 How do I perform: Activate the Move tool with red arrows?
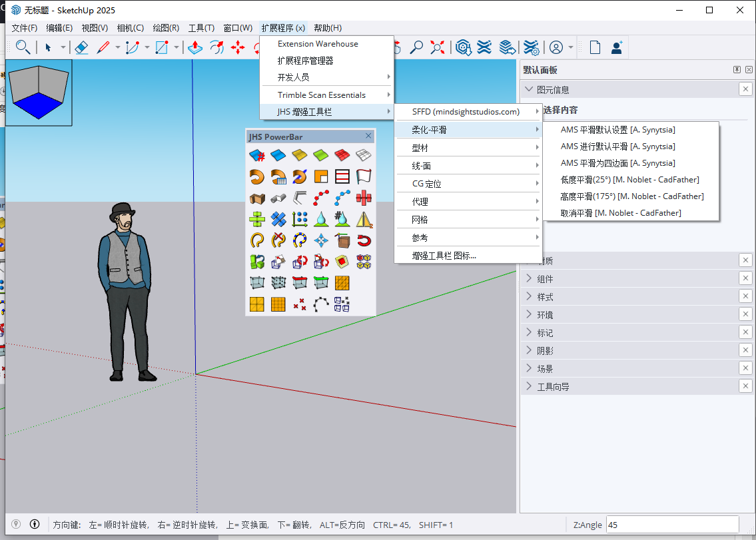click(x=238, y=47)
